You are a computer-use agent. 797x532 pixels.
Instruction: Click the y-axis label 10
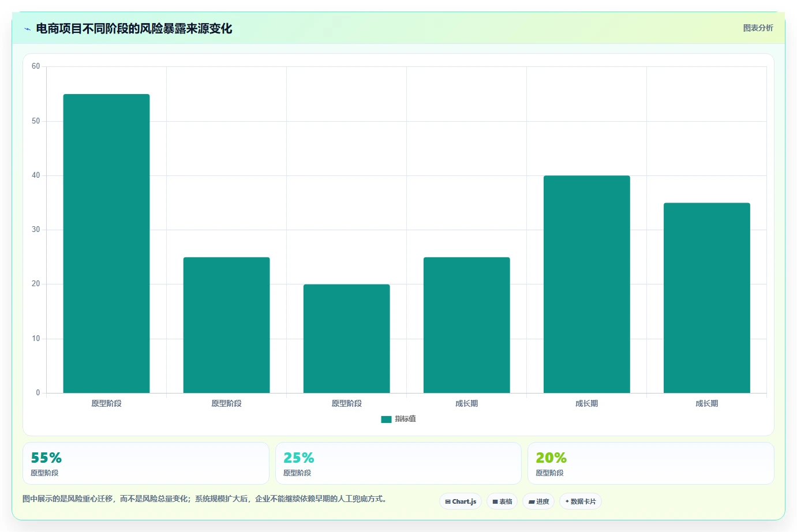36,339
